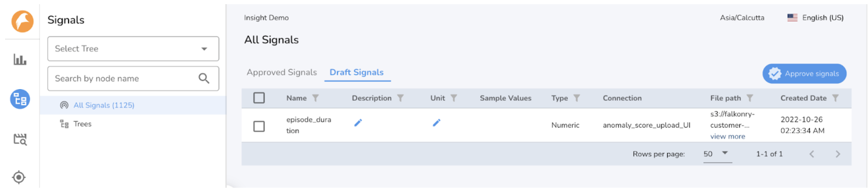
Task: Open the event search icon in sidebar
Action: pyautogui.click(x=20, y=139)
